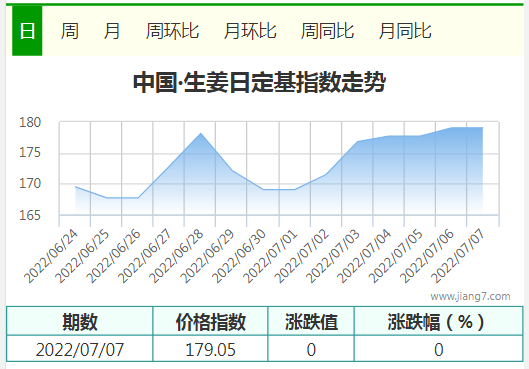Select the 日 daily tab
The height and width of the screenshot is (369, 529).
(x=27, y=31)
